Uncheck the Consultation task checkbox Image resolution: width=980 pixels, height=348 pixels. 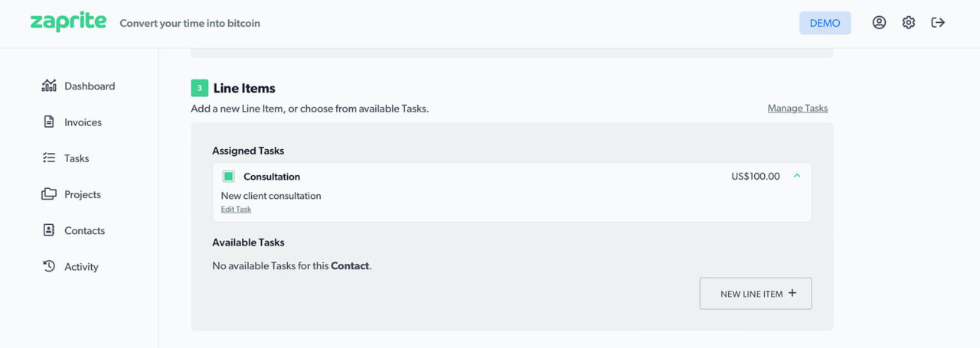click(228, 177)
